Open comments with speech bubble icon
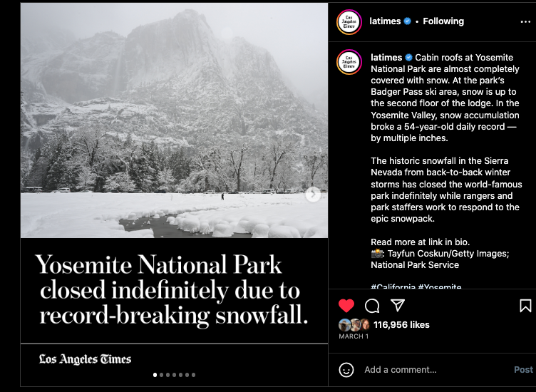Screen dimensions: 536x392 372,306
